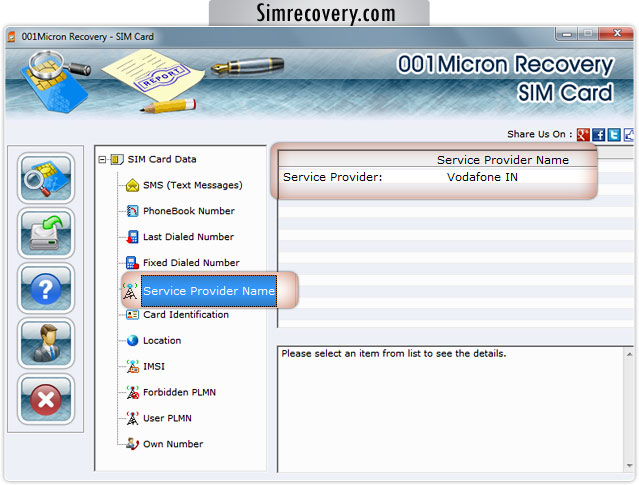Click the Last Dialed Number phone icon
This screenshot has width=639, height=485.
click(132, 237)
